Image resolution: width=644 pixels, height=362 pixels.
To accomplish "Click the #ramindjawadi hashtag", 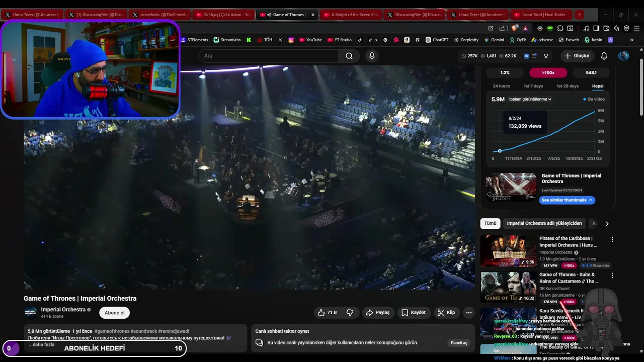I will point(174,331).
